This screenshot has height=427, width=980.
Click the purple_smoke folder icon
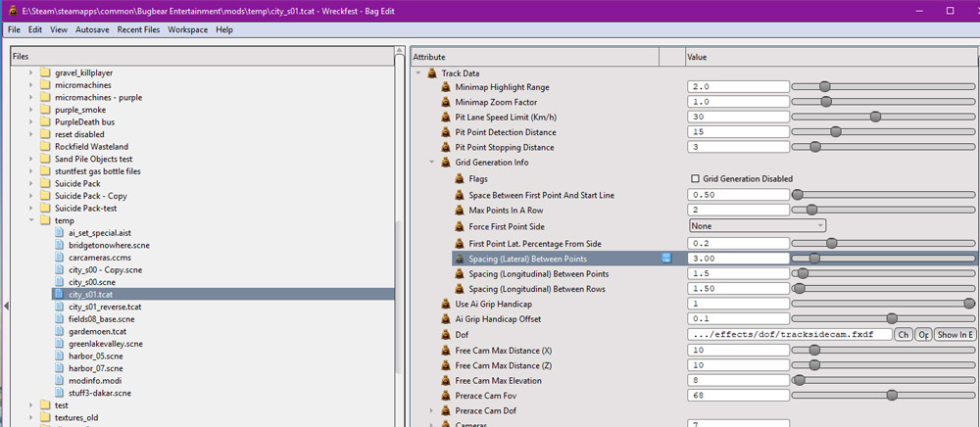(45, 110)
